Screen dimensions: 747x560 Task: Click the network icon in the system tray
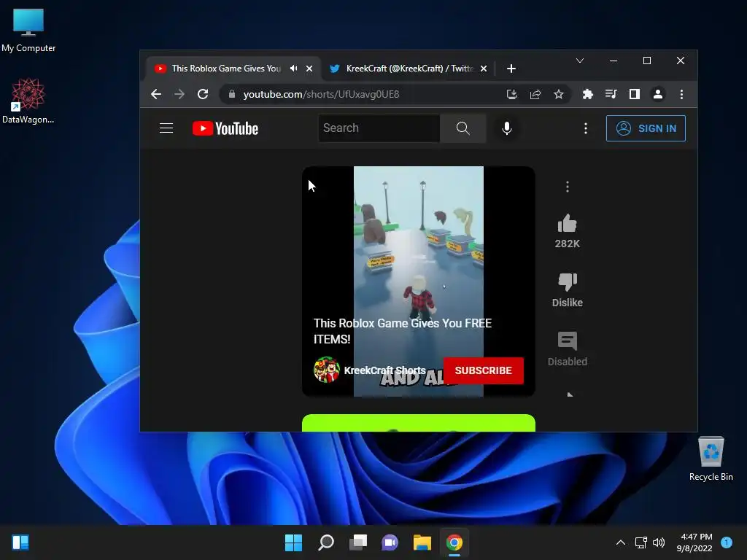(640, 542)
